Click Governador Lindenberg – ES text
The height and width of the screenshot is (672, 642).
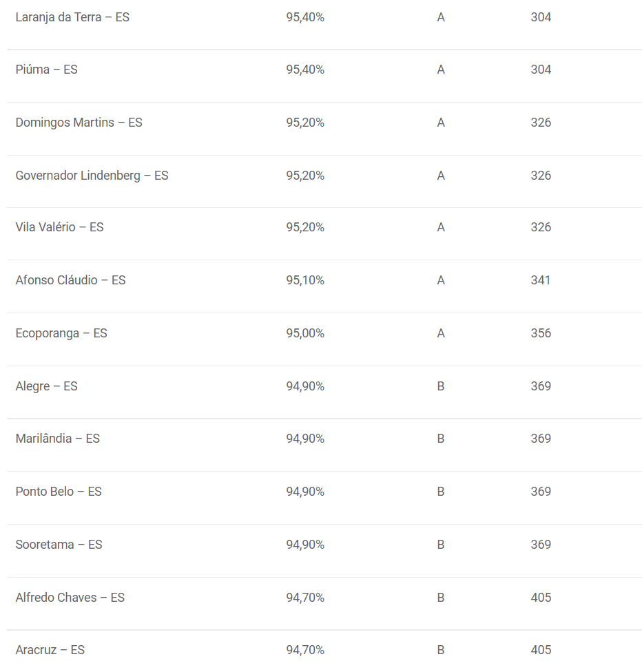click(x=92, y=176)
